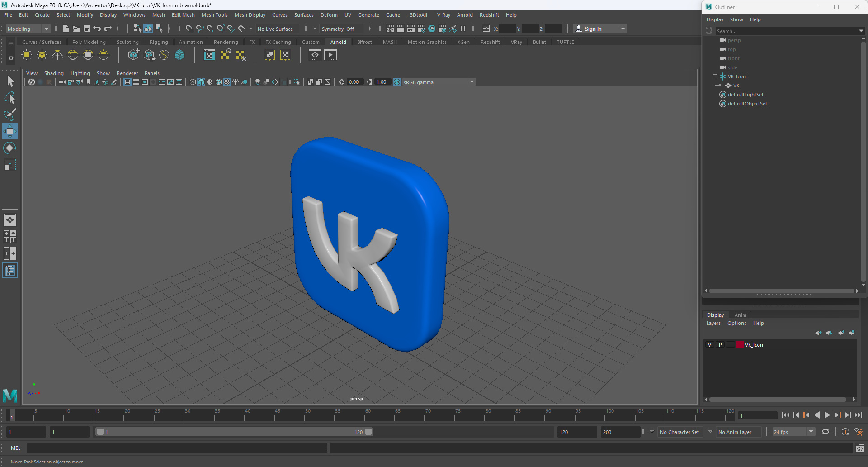868x467 pixels.
Task: Open the Symmetry: Off dropdown
Action: (x=342, y=29)
